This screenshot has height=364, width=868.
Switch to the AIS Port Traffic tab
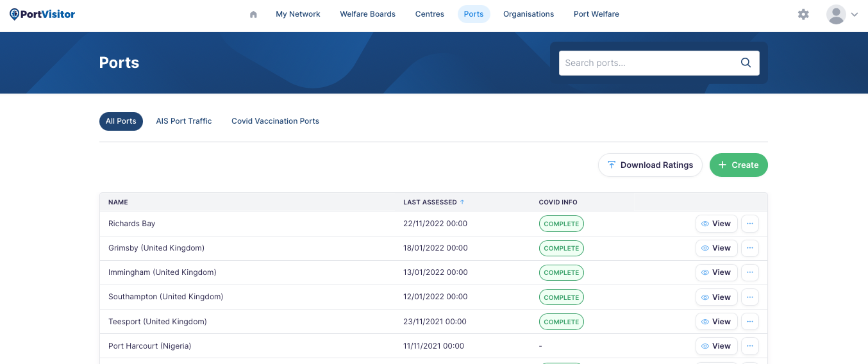pos(184,121)
